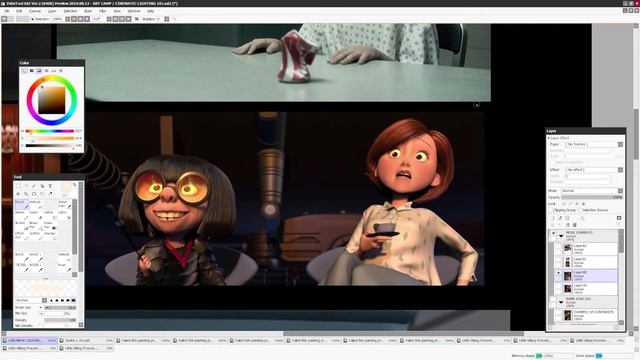Choose the Water Color brush preset

click(63, 204)
